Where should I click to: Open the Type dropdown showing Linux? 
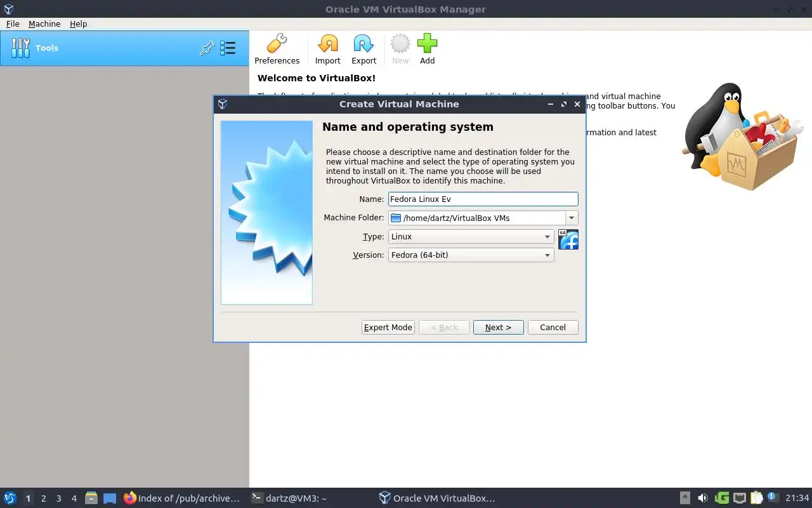471,237
